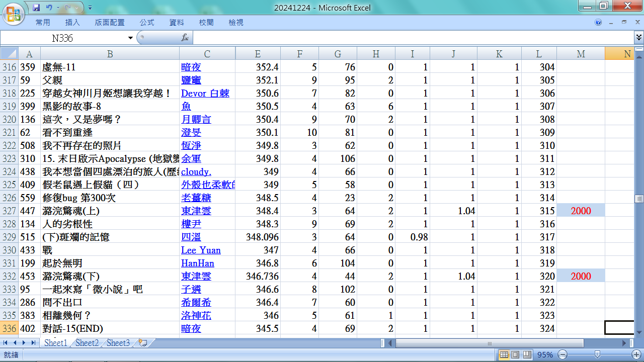The image size is (644, 362).
Task: Open the Undo history dropdown arrow
Action: point(58,8)
